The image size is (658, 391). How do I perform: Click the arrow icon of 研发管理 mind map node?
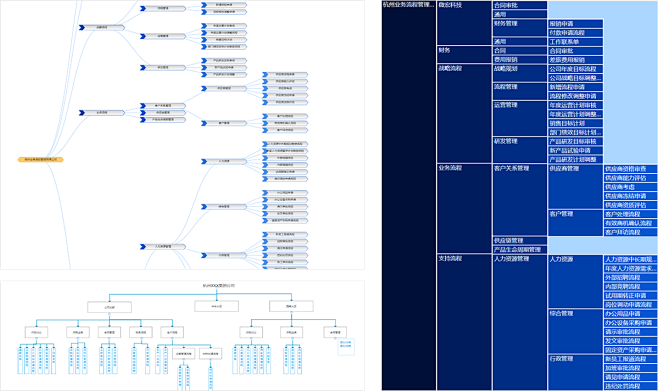(x=143, y=68)
